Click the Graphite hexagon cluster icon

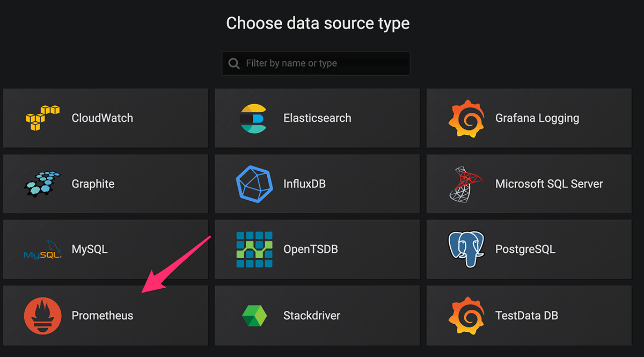(x=42, y=184)
